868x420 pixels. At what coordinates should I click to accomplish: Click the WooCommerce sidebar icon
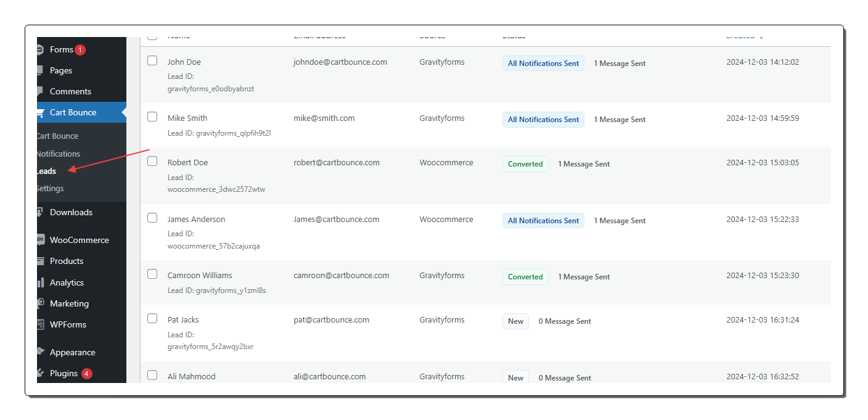point(41,240)
